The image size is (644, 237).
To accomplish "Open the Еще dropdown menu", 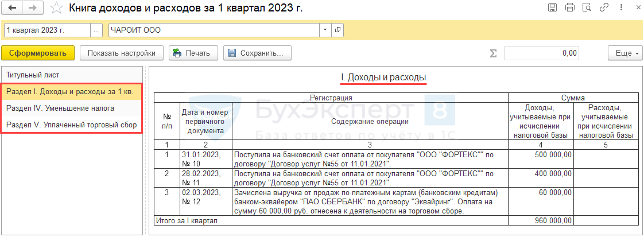I will coord(624,53).
